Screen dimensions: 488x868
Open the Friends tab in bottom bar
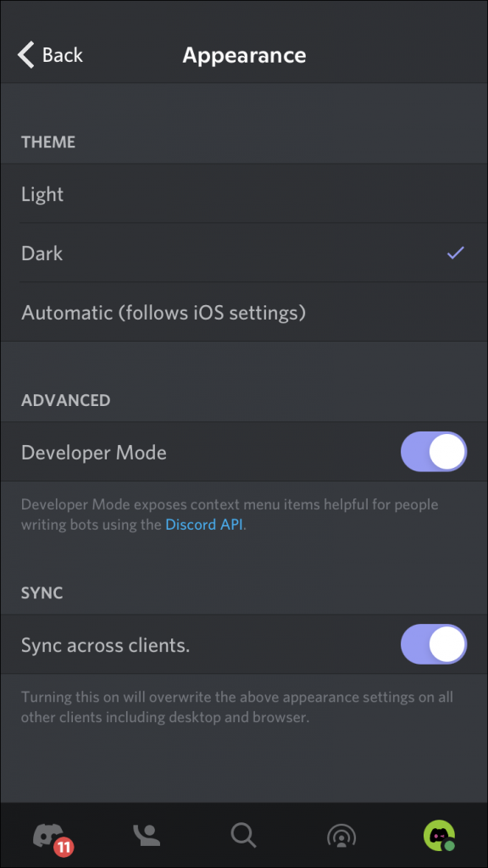coord(146,835)
